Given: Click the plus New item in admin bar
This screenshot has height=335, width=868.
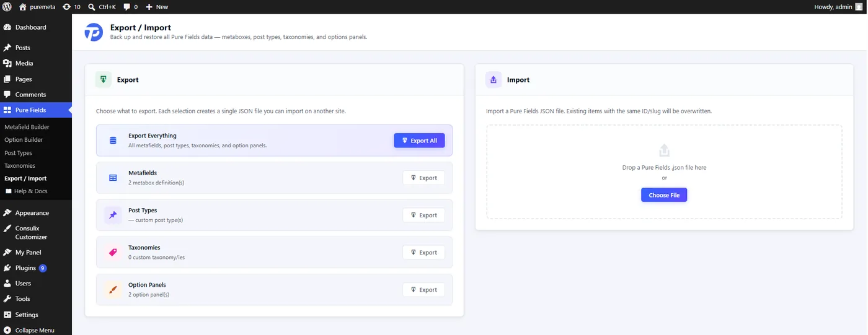Looking at the screenshot, I should point(157,7).
